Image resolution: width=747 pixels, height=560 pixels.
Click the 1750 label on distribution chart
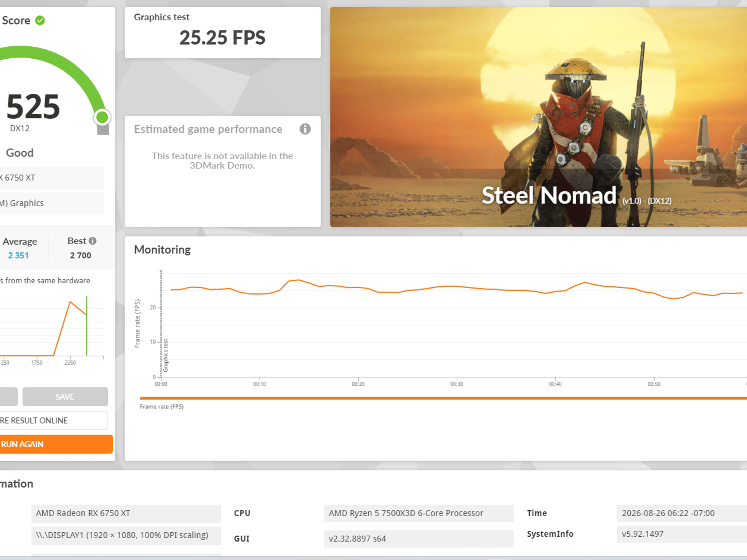(x=37, y=362)
